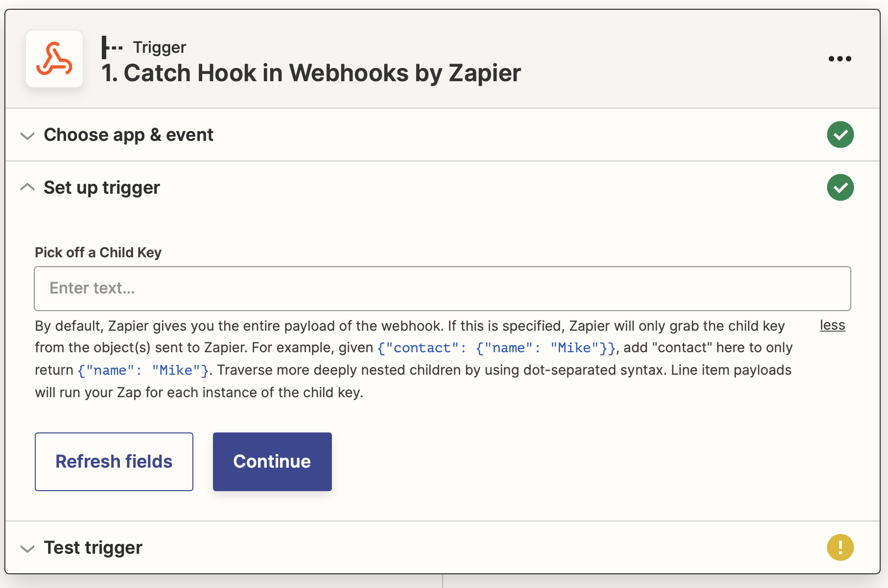Click green checkmark for Choose app & event
888x588 pixels.
click(840, 135)
